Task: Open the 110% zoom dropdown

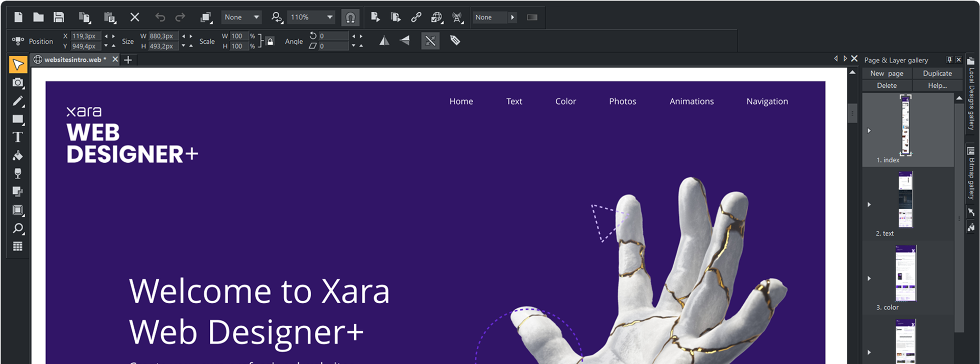Action: click(x=330, y=17)
